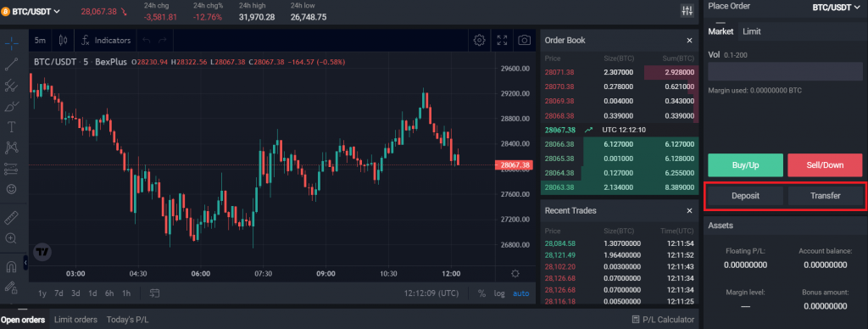868x329 pixels.
Task: Click the Account balance value
Action: click(826, 265)
